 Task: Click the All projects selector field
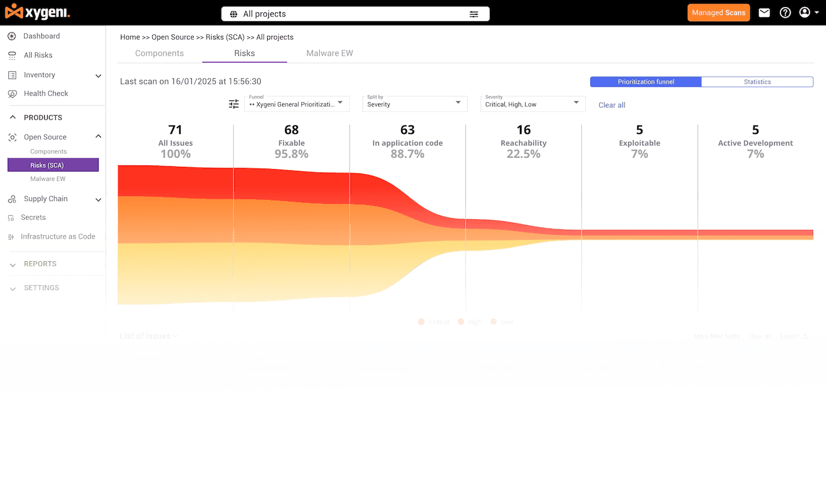pyautogui.click(x=348, y=14)
